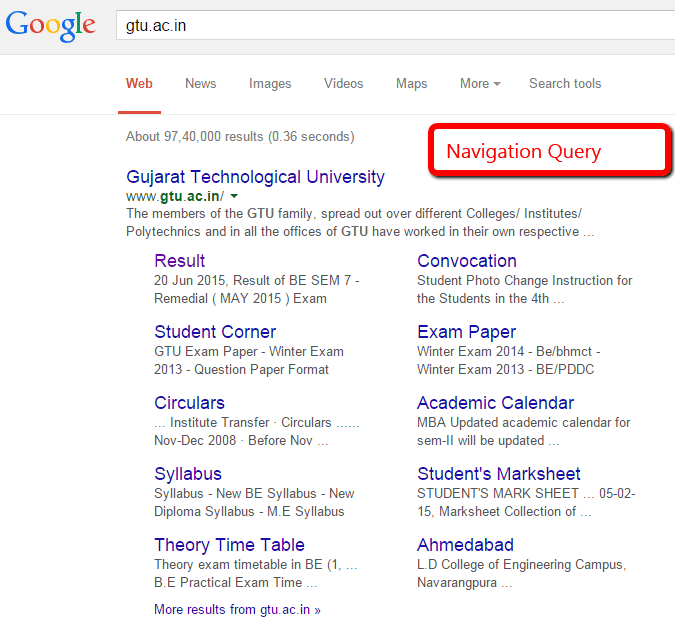Click 'Institute Transfer · Circulars' snippet text

pos(251,423)
